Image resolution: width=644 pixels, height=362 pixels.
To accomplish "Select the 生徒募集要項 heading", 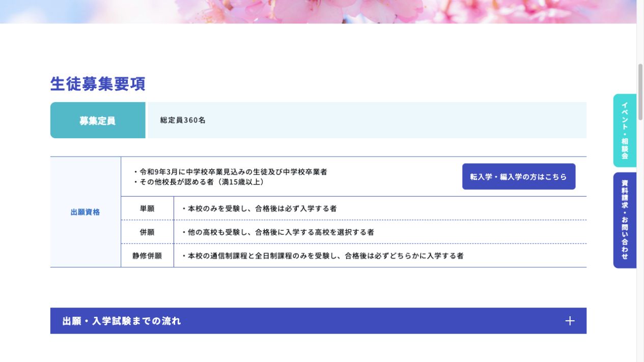I will [x=98, y=84].
